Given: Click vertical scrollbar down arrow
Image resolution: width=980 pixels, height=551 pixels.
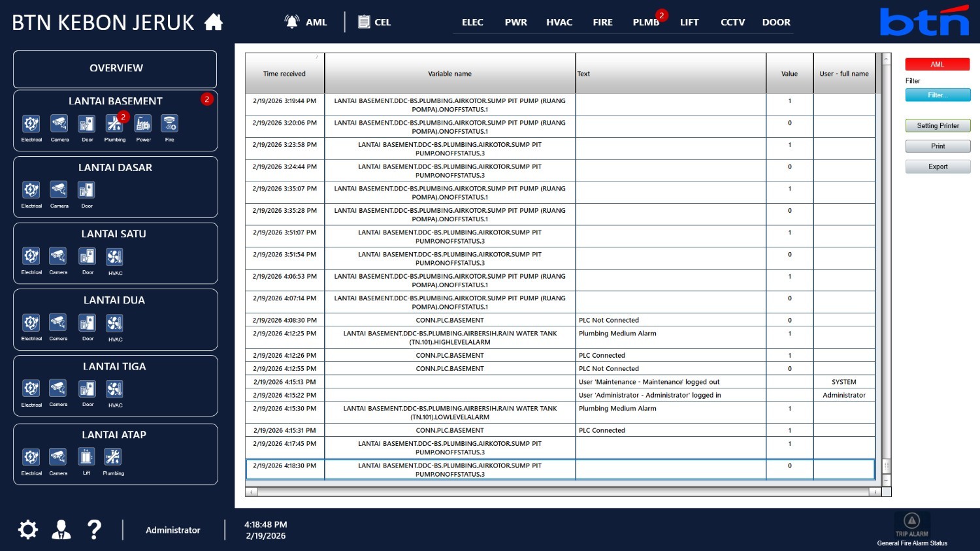Looking at the screenshot, I should [x=887, y=480].
